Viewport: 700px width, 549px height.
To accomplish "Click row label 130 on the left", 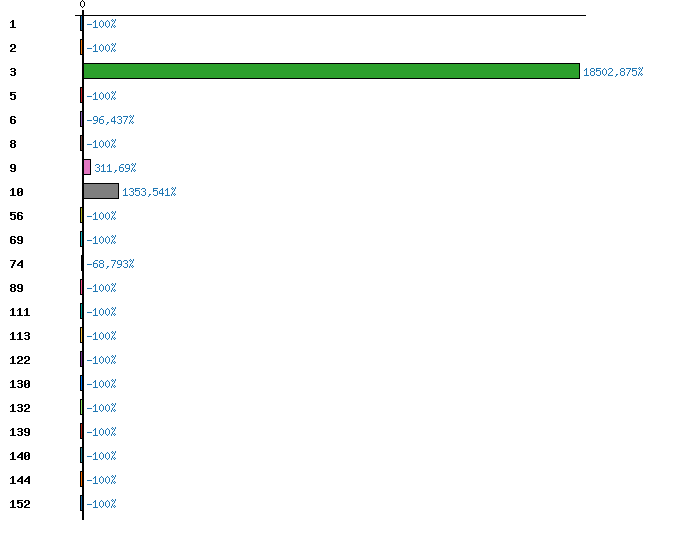I will tap(20, 384).
